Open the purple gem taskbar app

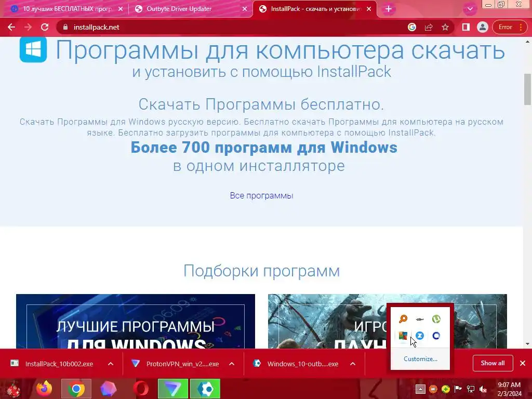pyautogui.click(x=109, y=389)
